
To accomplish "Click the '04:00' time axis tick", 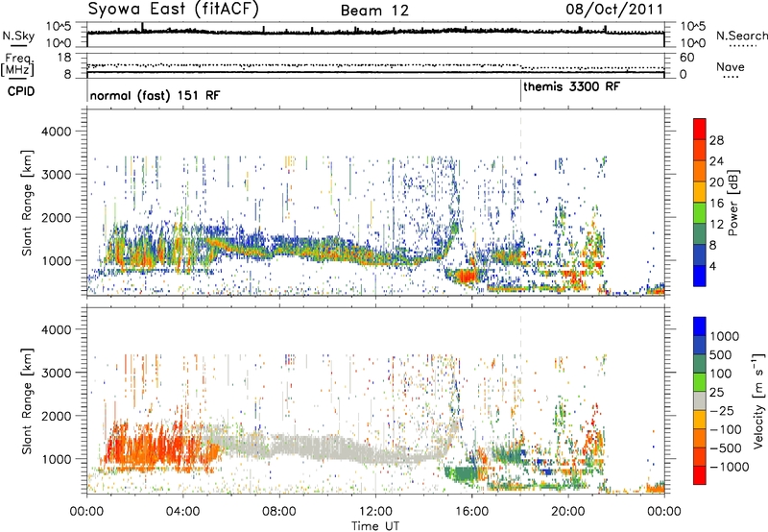I will 183,512.
